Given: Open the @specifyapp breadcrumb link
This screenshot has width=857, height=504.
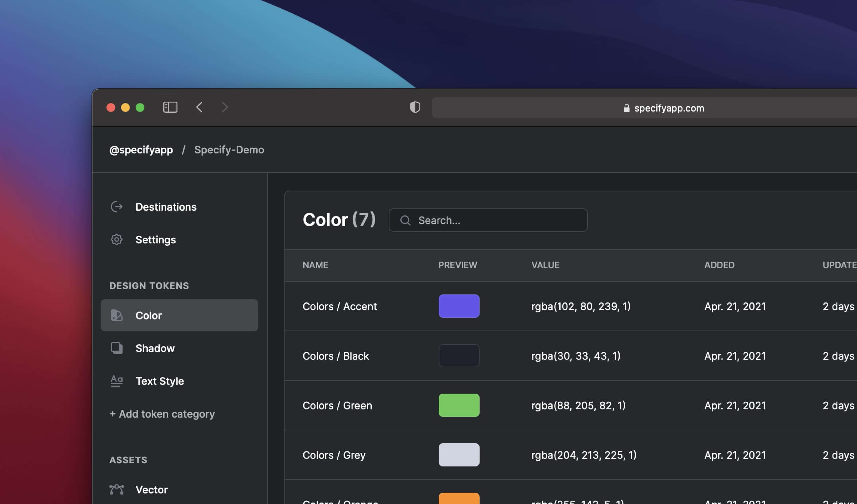Looking at the screenshot, I should click(x=141, y=150).
